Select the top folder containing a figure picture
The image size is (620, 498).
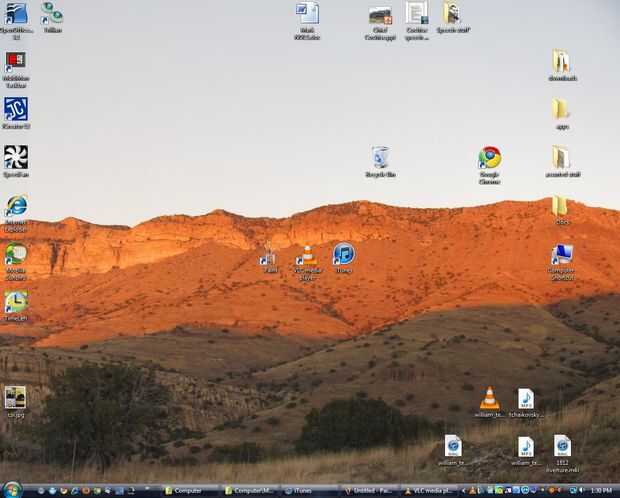click(453, 17)
